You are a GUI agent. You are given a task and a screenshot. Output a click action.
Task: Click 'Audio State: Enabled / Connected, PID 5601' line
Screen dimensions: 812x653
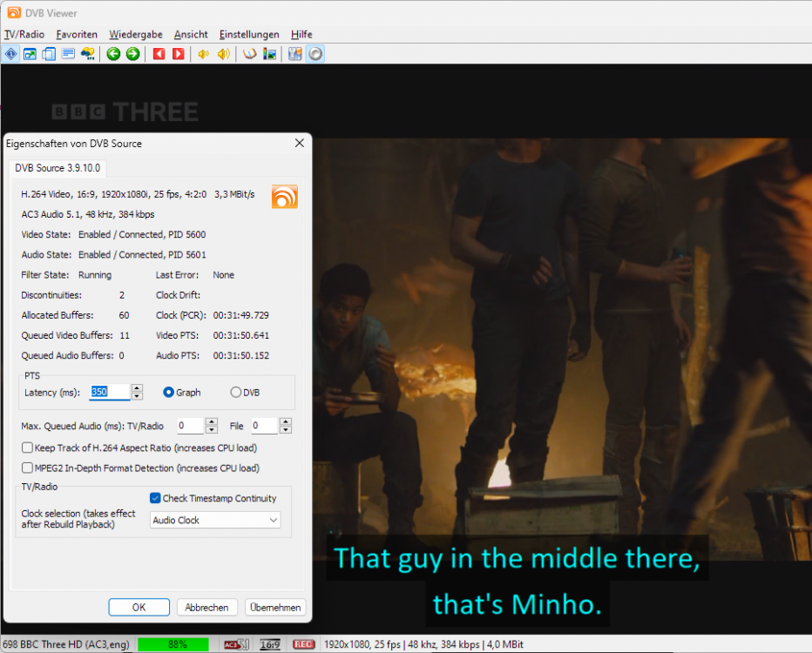[113, 254]
